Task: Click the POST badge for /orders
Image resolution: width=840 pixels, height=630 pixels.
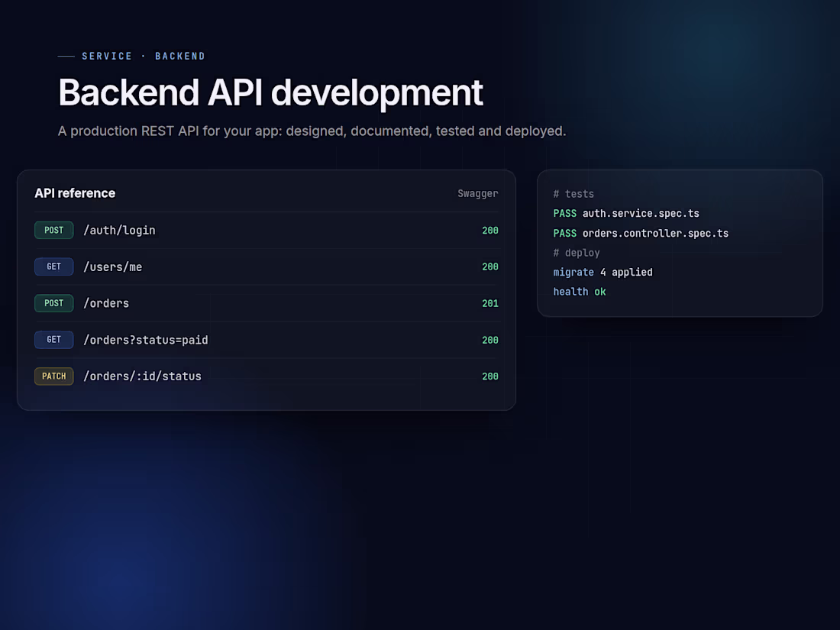Action: click(54, 303)
